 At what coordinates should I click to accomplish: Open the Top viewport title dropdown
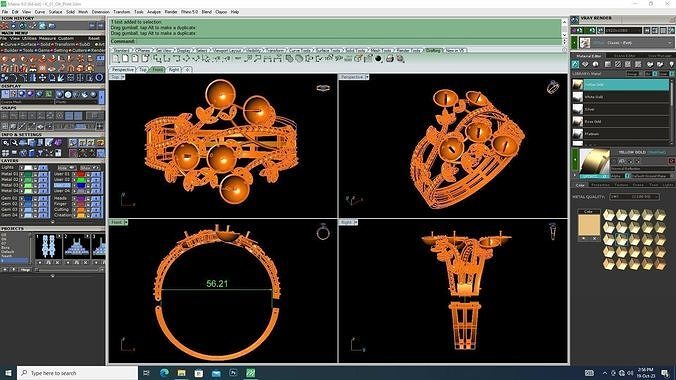coord(122,77)
